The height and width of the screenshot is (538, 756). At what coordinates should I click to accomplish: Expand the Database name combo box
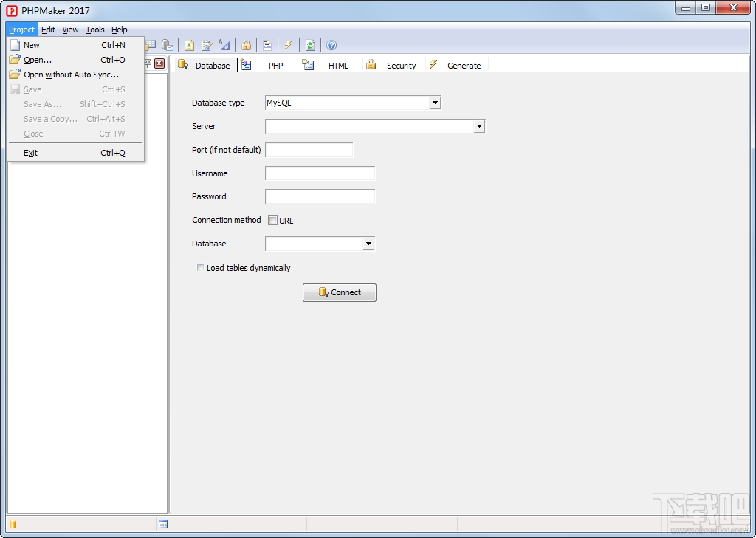368,244
